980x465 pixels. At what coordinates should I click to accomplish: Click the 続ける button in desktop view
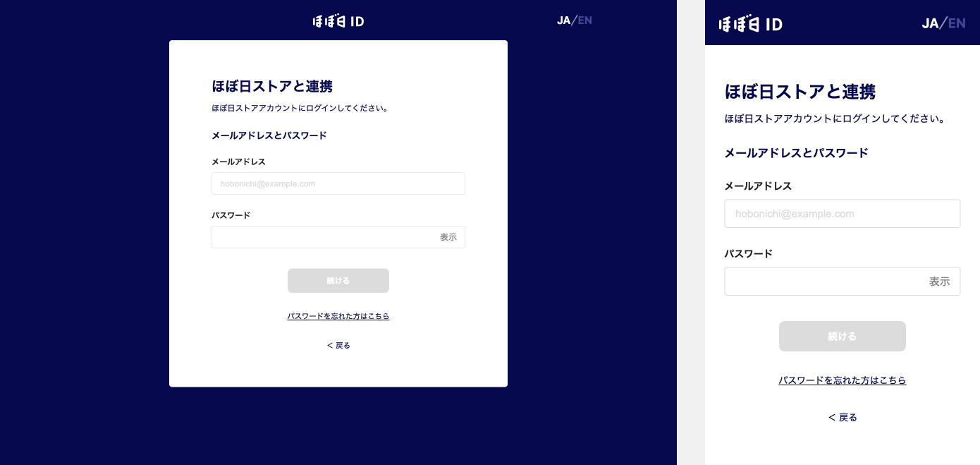point(338,281)
